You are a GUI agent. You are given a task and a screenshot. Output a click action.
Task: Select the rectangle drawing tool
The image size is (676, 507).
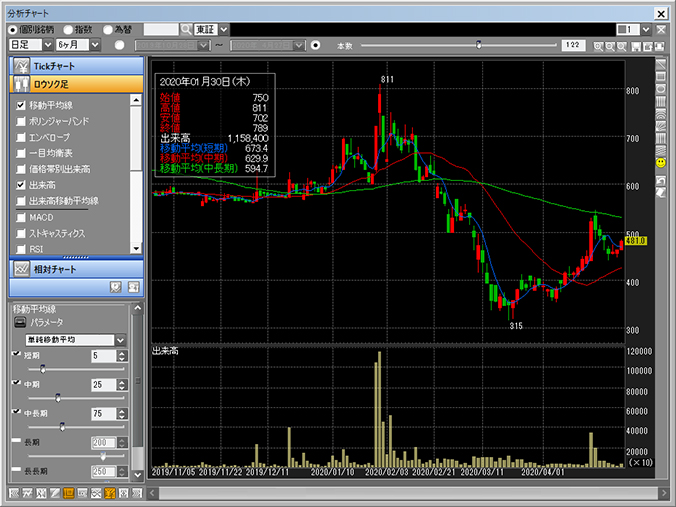click(660, 77)
